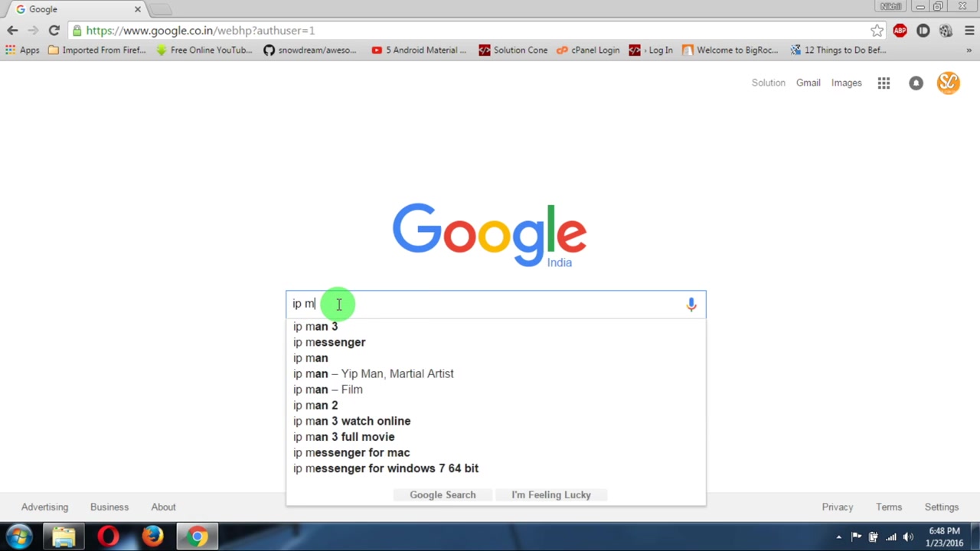Open a new tab
The image size is (980, 551).
(x=161, y=9)
